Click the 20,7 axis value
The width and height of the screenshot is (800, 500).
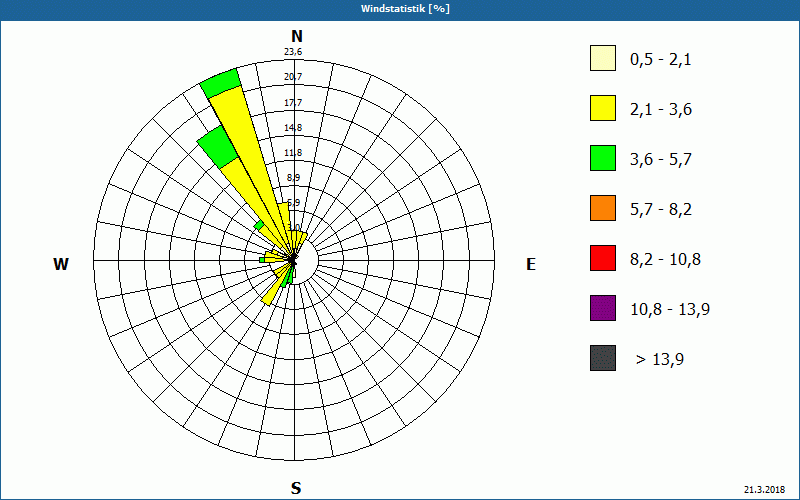[293, 77]
